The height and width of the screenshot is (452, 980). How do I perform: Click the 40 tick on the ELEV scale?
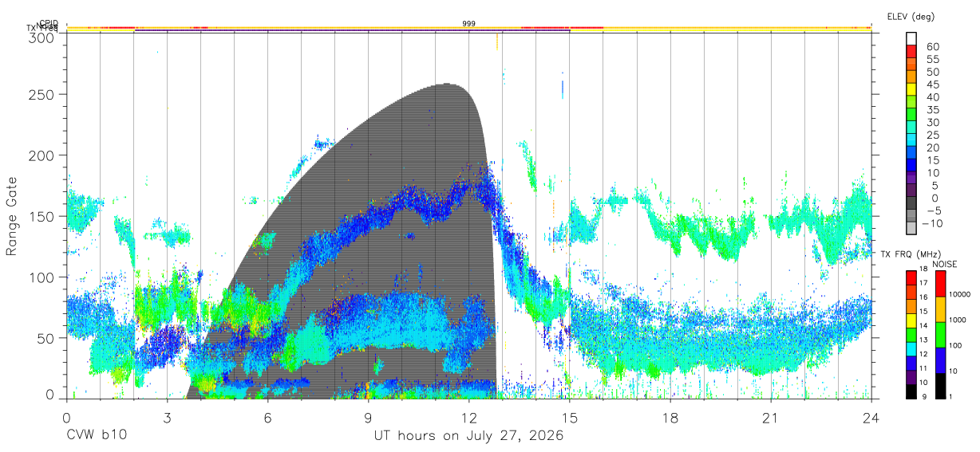(x=932, y=97)
